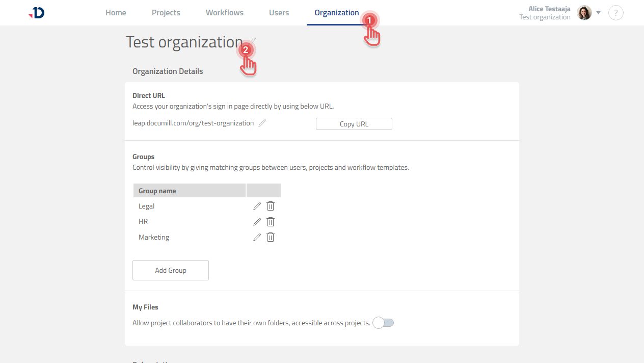
Task: Switch to the Home tab
Action: [x=116, y=12]
